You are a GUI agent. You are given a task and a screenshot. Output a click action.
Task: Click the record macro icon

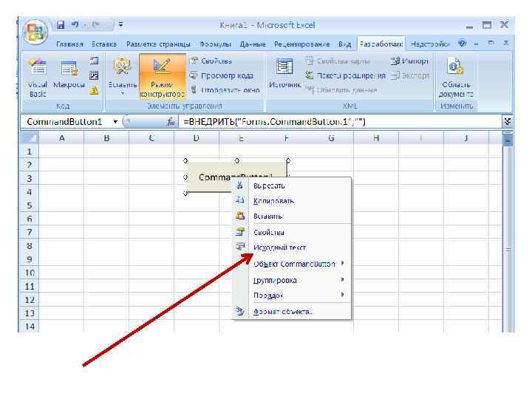(94, 61)
